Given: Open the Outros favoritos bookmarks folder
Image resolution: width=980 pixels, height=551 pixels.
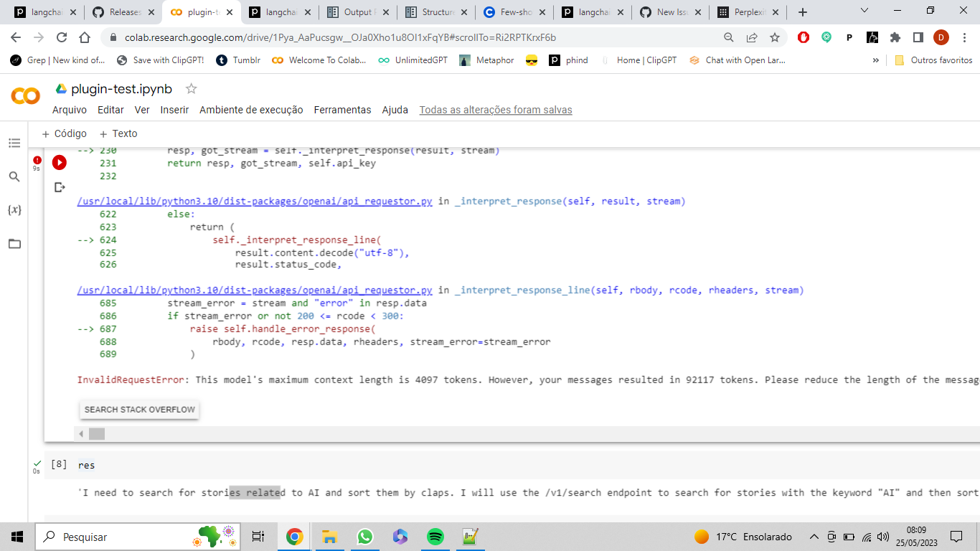Looking at the screenshot, I should pos(932,60).
